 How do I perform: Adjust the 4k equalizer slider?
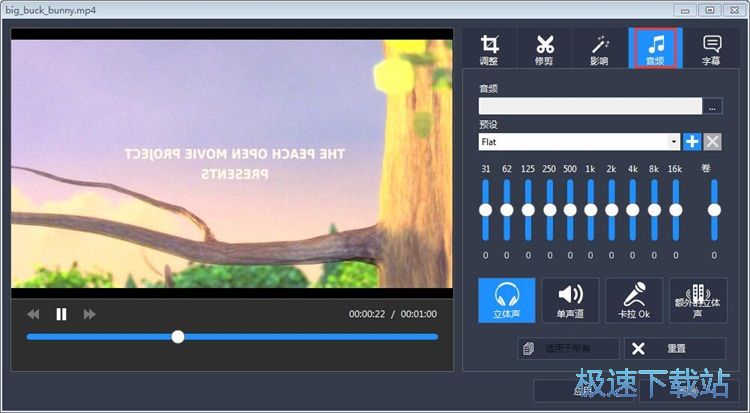pyautogui.click(x=633, y=210)
